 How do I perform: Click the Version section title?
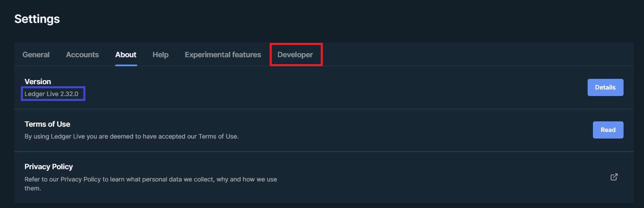(38, 82)
